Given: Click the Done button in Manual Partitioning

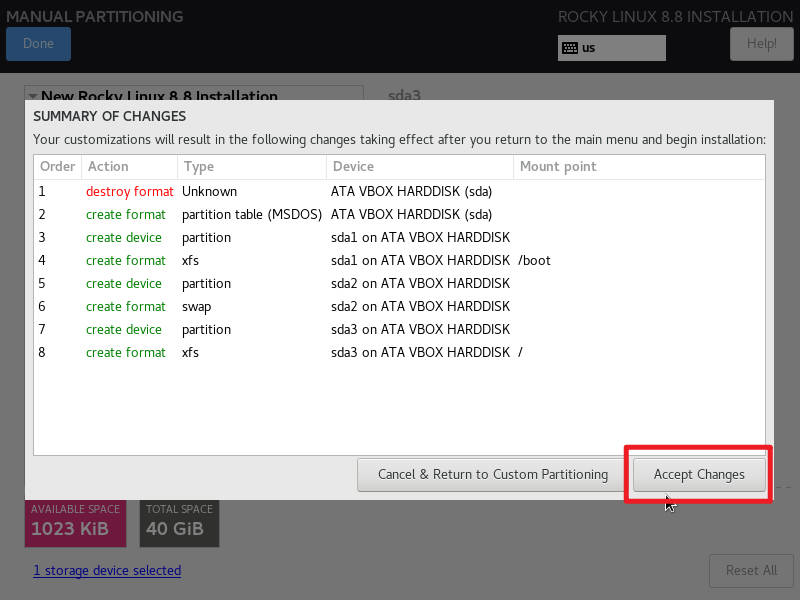Looking at the screenshot, I should [x=38, y=43].
